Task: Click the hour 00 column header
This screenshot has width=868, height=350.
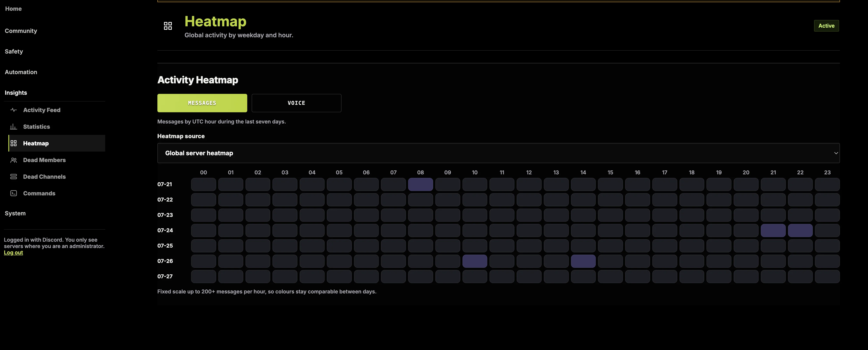Action: (204, 172)
